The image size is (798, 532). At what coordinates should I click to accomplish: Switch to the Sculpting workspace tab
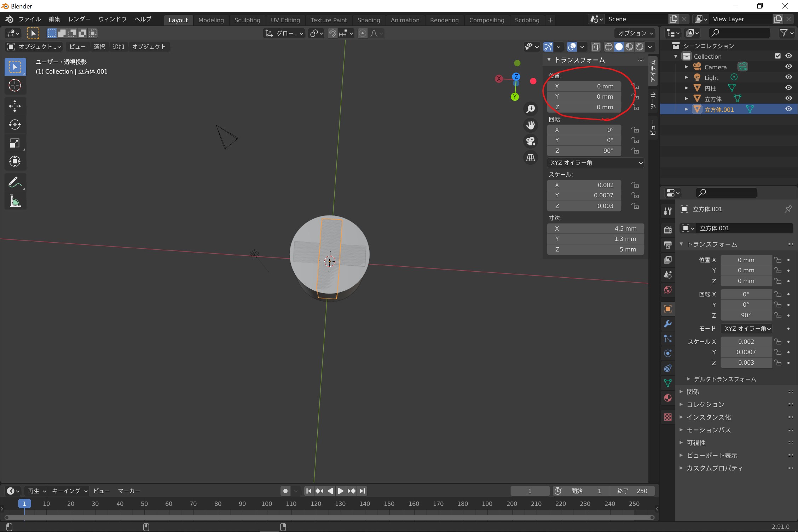tap(247, 20)
